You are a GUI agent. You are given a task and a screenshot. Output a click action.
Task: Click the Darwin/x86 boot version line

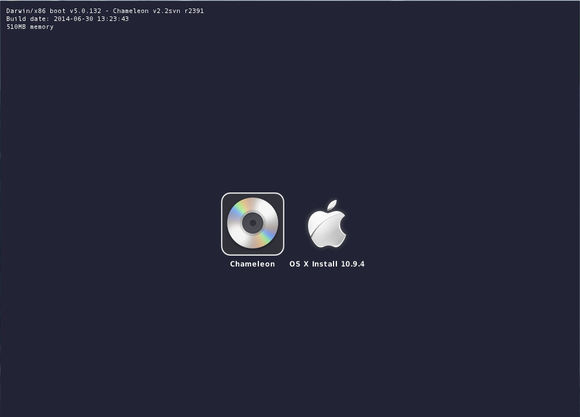(x=105, y=11)
